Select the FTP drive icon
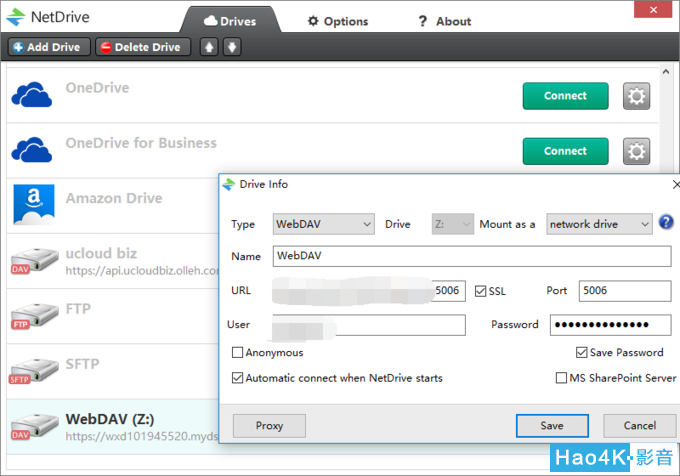Image resolution: width=680 pixels, height=476 pixels. [x=34, y=316]
